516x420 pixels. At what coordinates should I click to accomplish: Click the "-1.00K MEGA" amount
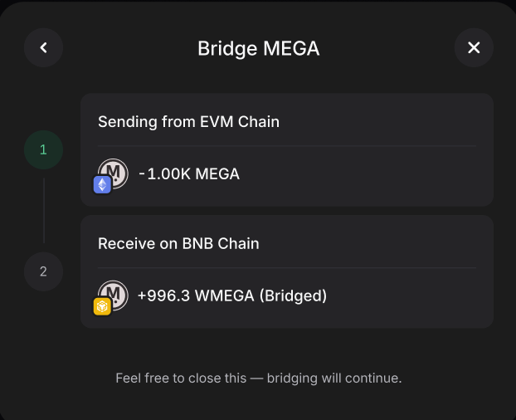click(189, 174)
